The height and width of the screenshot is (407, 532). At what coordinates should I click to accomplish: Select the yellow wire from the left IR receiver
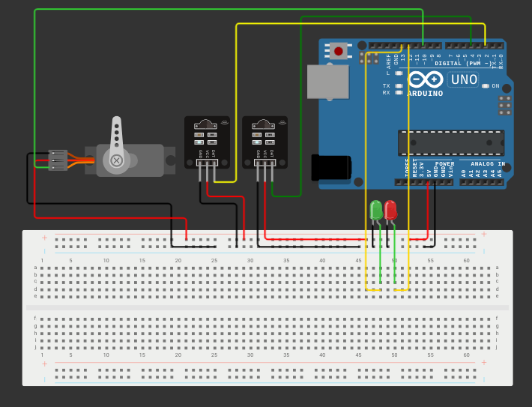[360, 24]
